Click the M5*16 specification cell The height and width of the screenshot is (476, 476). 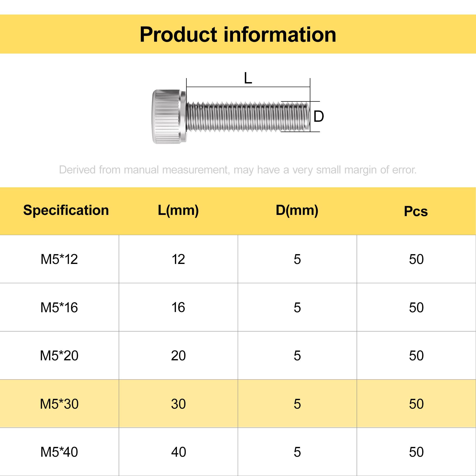(x=59, y=307)
